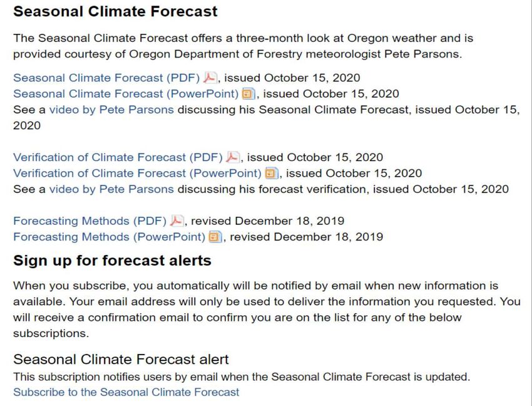Watch Pete Parsons' forecast verification video
Image resolution: width=532 pixels, height=406 pixels.
111,189
